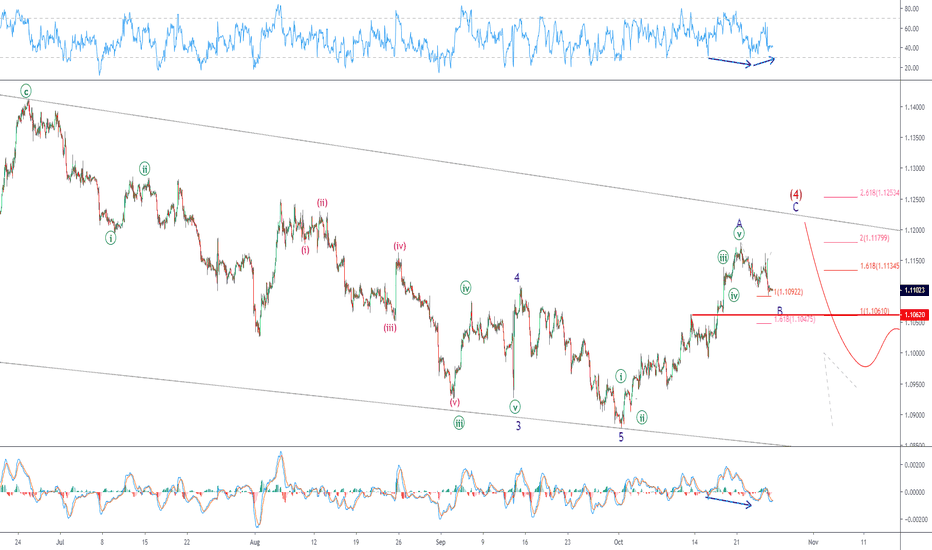Screen dimensions: 932x550
Task: Select the blue wave 5 label
Action: (621, 437)
